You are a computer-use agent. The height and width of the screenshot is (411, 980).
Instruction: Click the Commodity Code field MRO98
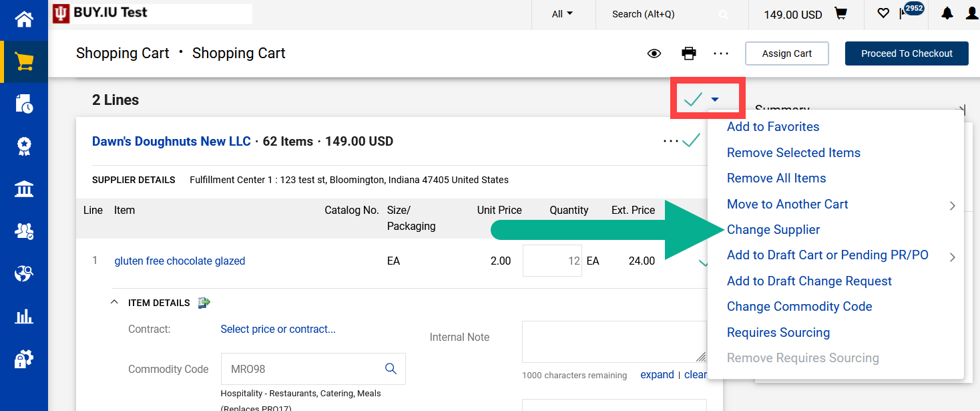coord(313,369)
